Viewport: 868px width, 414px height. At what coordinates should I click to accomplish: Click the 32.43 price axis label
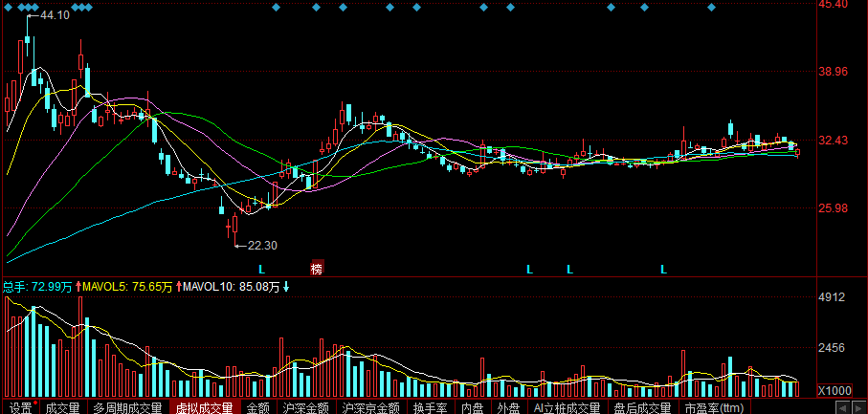835,140
